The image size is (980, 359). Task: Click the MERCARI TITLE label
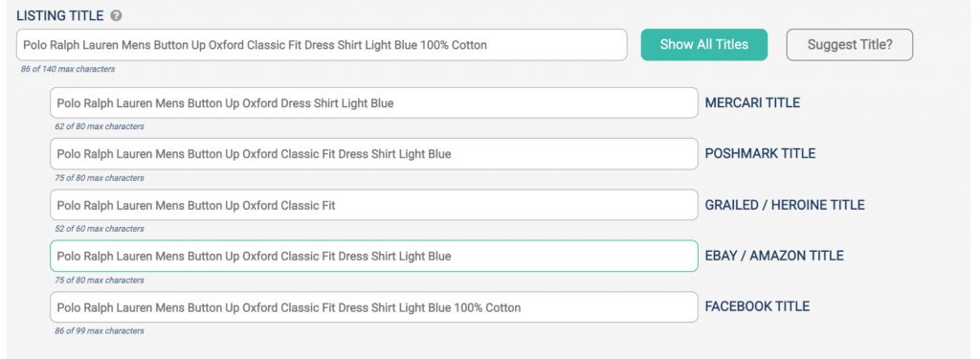[752, 102]
